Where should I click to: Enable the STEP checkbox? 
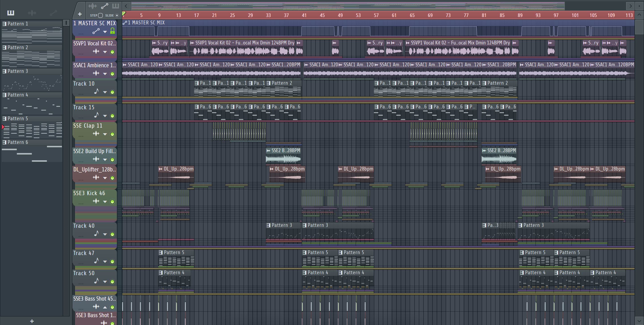(100, 15)
